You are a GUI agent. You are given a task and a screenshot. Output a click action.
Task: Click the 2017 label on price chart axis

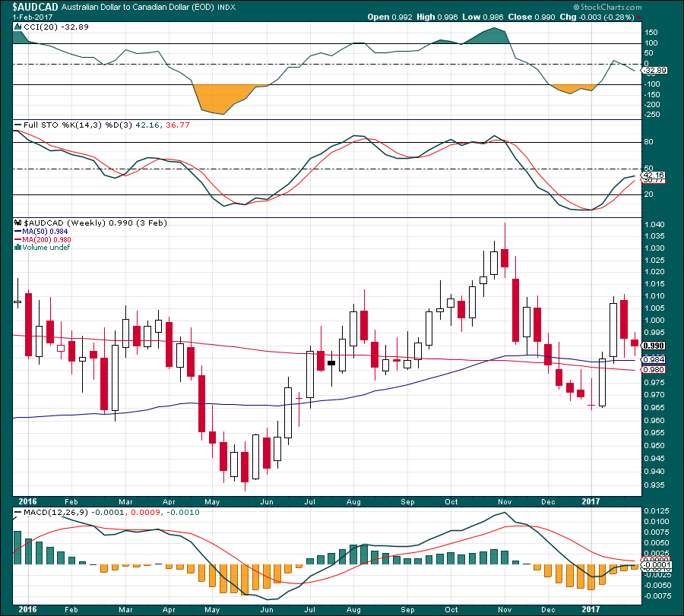click(591, 501)
